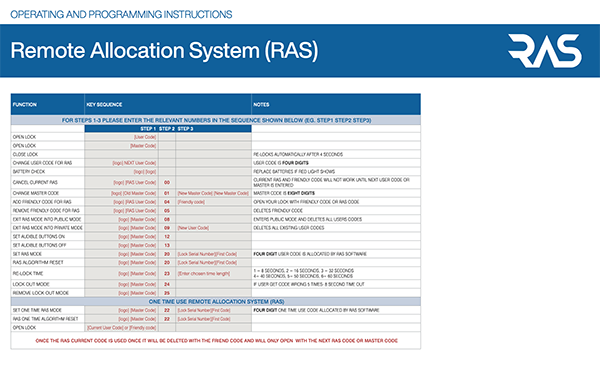
Task: Click the 'Operating and Programming Instructions' heading
Action: (121, 15)
